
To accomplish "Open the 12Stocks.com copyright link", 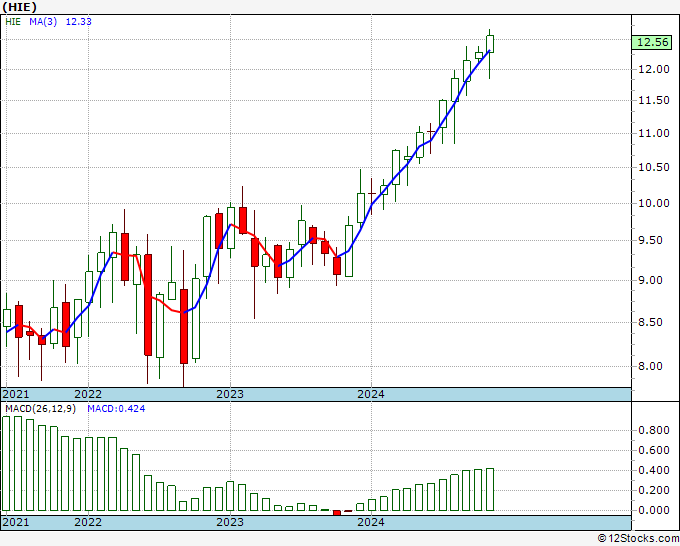I will 638,539.
